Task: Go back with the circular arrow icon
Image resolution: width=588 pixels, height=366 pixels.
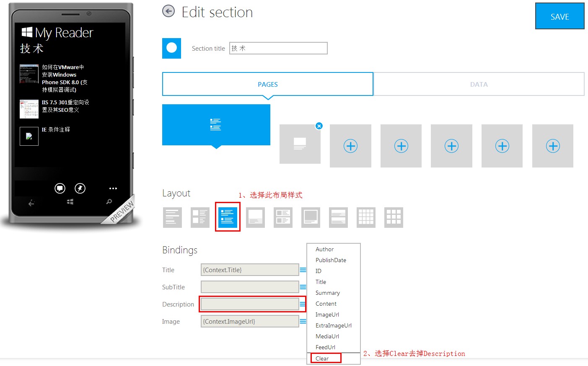Action: pos(168,11)
